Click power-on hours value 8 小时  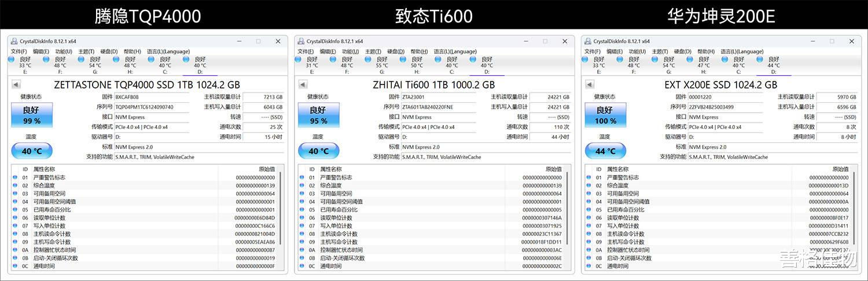(837, 137)
